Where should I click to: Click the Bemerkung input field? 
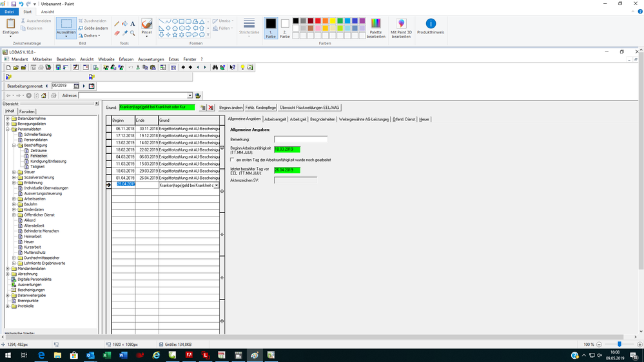[x=300, y=139]
